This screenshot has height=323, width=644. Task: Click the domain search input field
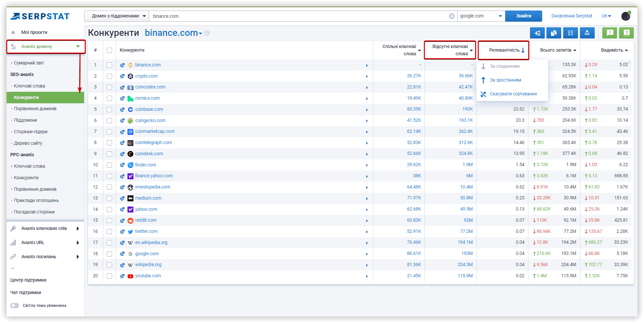pos(296,16)
